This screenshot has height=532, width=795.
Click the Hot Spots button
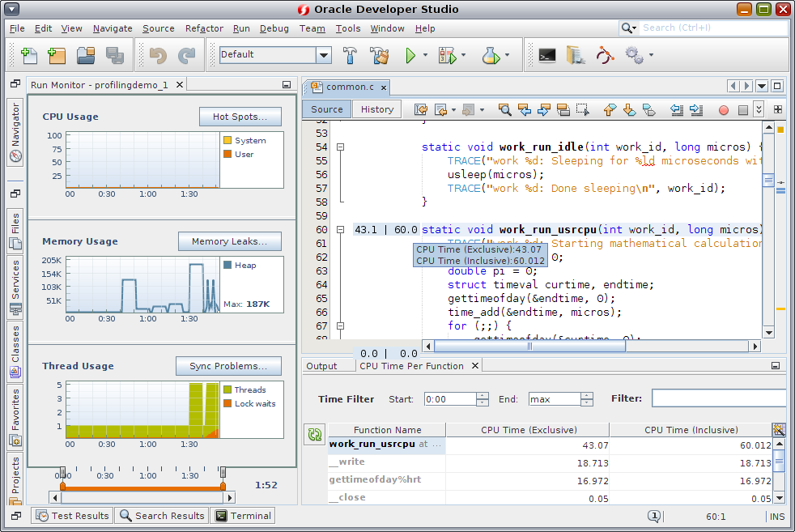pos(240,117)
